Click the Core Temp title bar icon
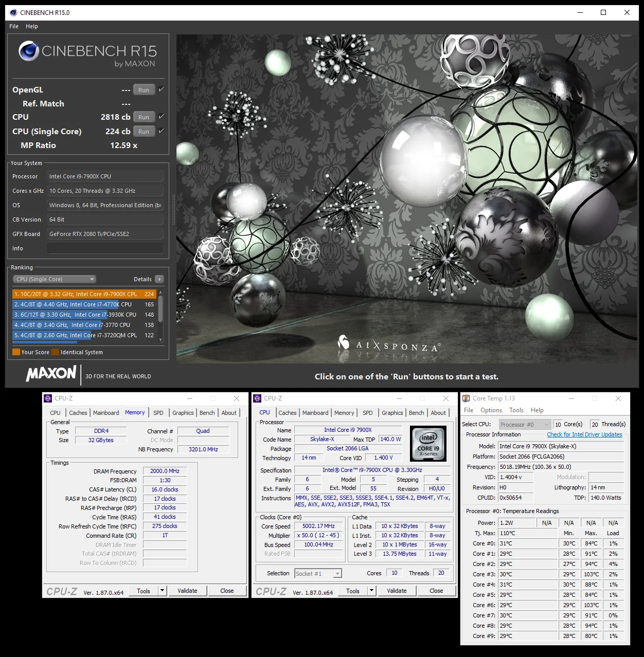The width and height of the screenshot is (644, 657). (x=466, y=398)
